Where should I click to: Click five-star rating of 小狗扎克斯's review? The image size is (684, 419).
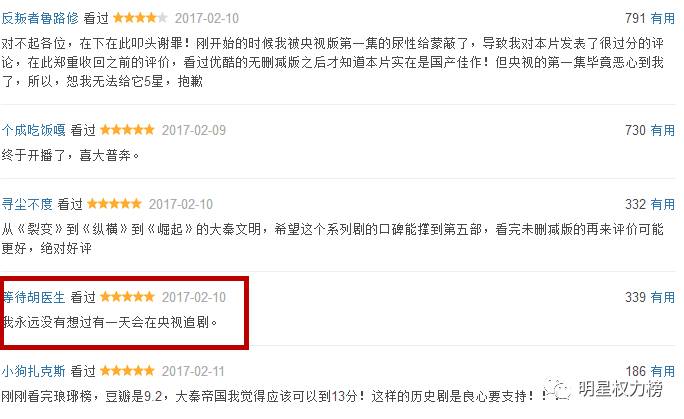[x=127, y=371]
